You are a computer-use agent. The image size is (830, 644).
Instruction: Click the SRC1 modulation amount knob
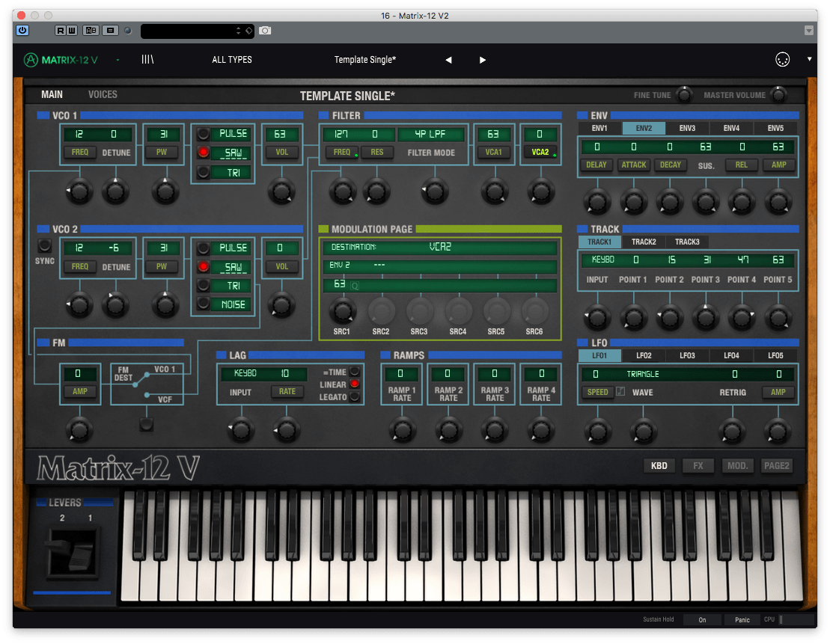pyautogui.click(x=343, y=310)
